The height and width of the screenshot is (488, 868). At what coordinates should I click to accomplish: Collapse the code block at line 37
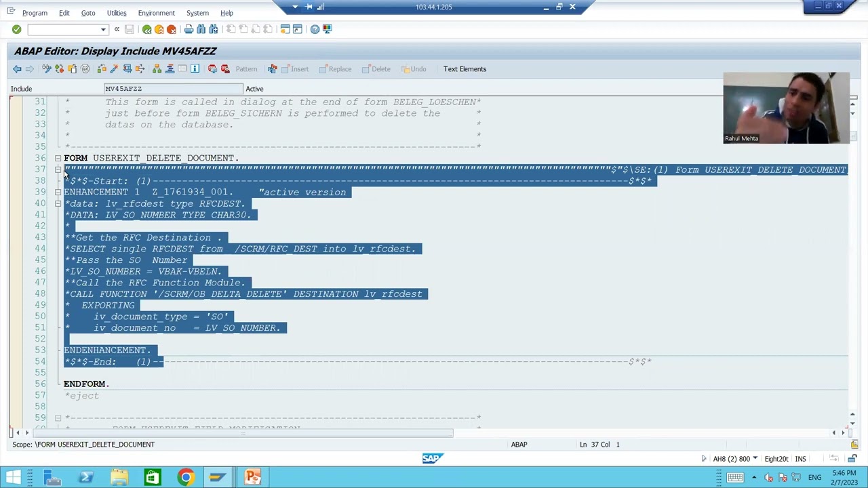click(x=58, y=169)
